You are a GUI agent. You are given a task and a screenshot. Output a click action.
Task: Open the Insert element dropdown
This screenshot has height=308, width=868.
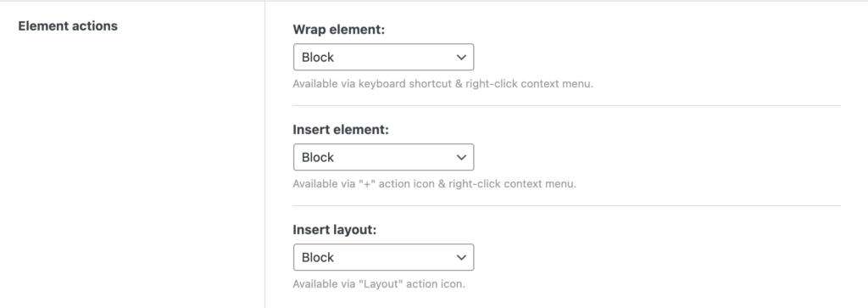pos(383,157)
